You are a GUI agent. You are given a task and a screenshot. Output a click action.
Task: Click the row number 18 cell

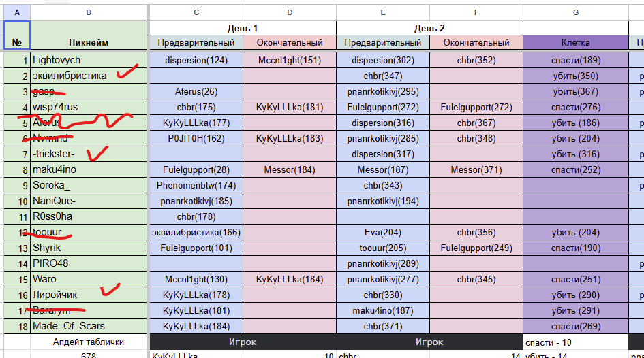click(16, 326)
